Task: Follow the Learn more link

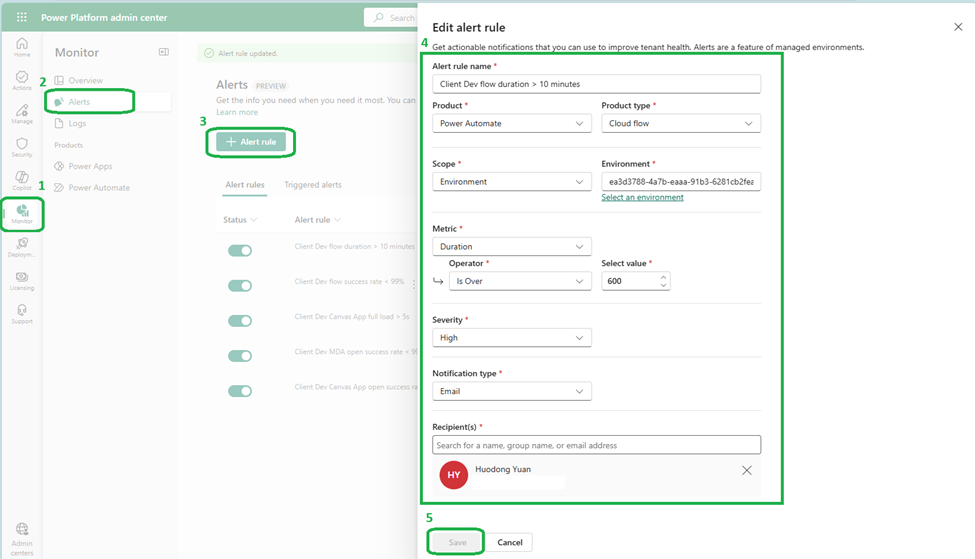Action: [x=237, y=112]
